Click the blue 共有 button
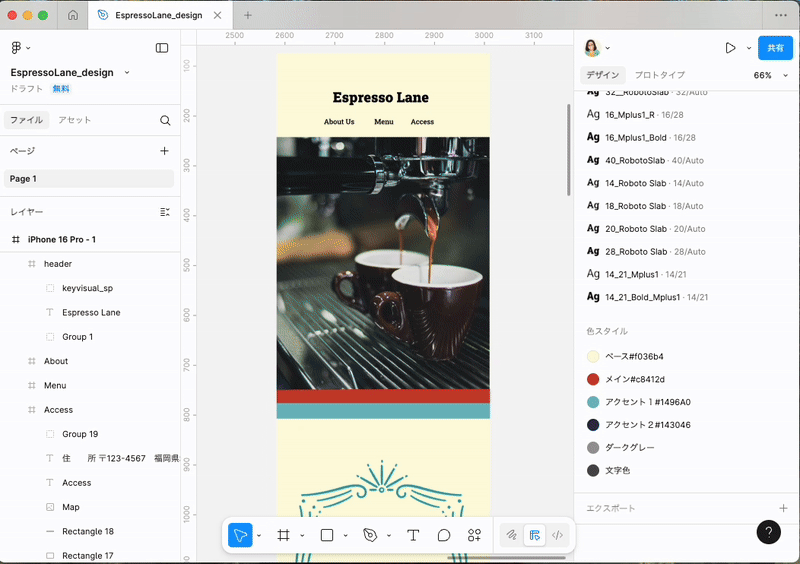The width and height of the screenshot is (800, 564). pos(775,48)
